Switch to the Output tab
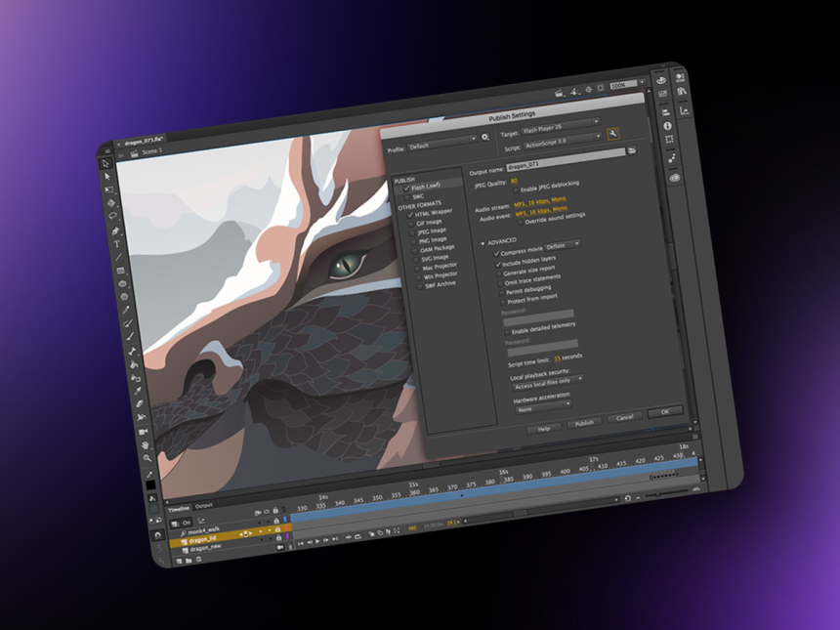840x630 pixels. tap(203, 504)
